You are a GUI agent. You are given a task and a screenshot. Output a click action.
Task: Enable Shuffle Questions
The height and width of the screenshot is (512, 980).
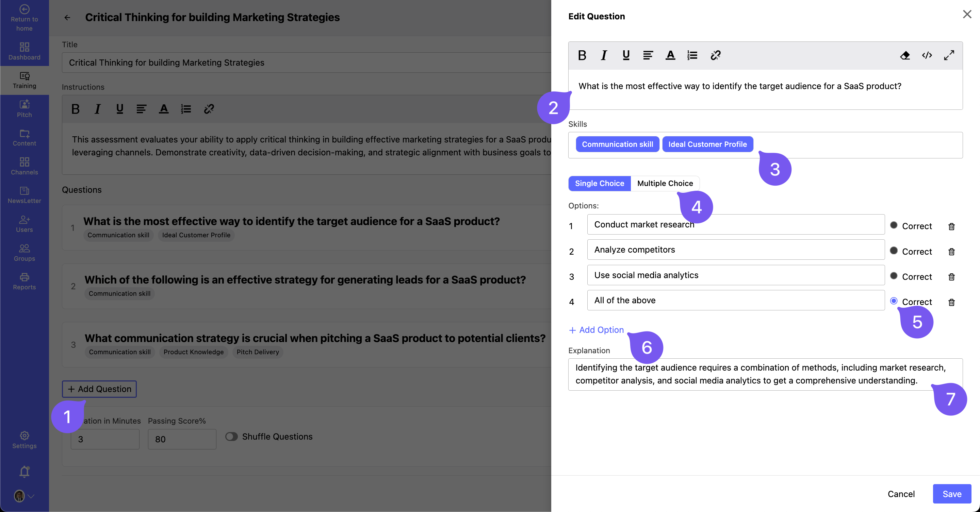(231, 437)
